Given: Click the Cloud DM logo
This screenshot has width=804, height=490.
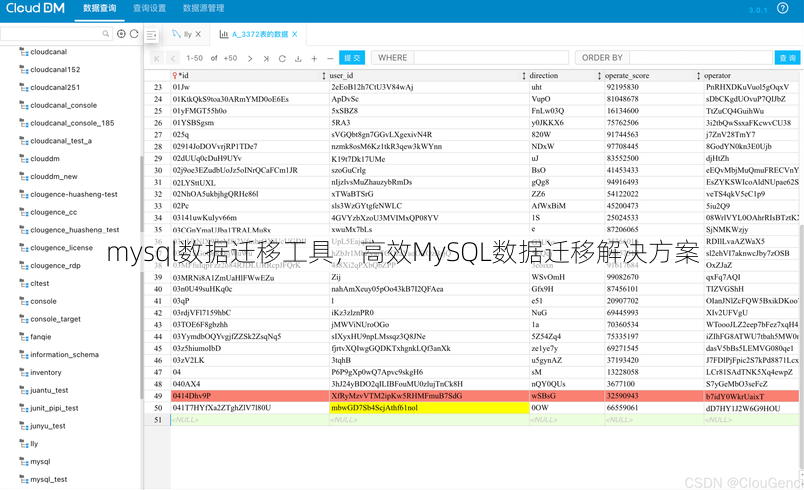Looking at the screenshot, I should (35, 8).
